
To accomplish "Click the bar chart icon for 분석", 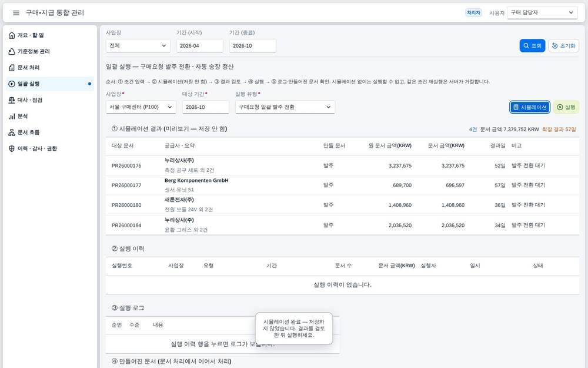I will pos(12,117).
